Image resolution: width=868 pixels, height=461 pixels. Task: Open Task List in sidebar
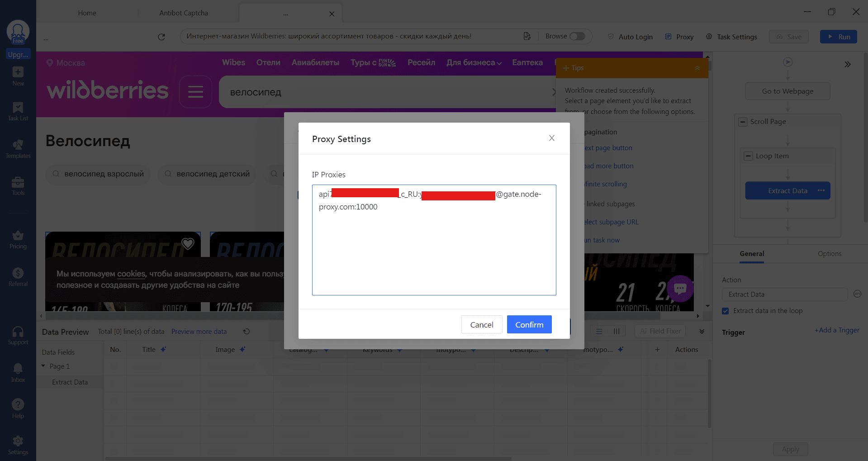[x=18, y=111]
